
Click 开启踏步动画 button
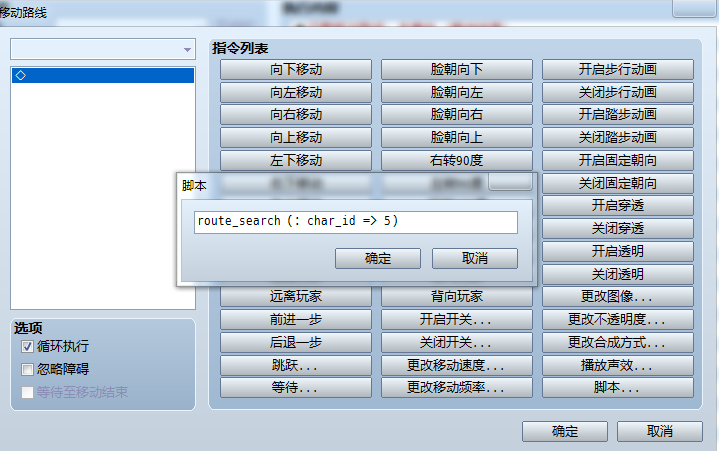point(618,115)
